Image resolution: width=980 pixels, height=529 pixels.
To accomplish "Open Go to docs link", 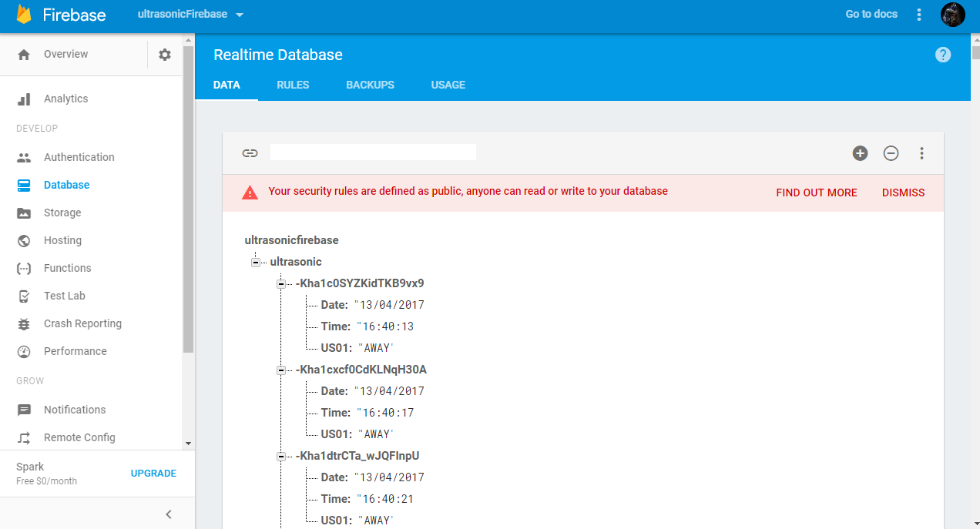I will coord(871,14).
